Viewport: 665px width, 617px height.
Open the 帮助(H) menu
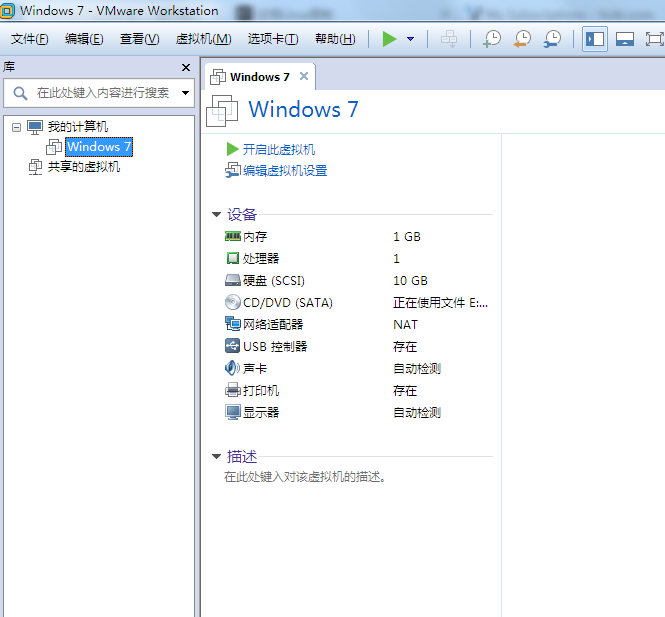tap(335, 39)
